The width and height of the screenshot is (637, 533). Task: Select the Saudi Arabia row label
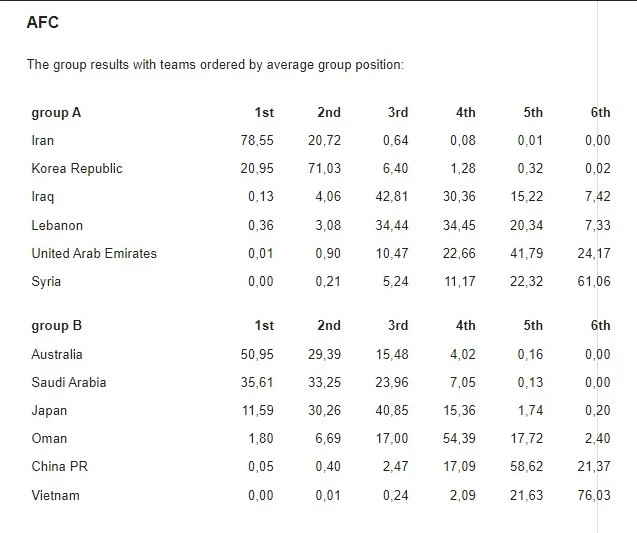tap(69, 382)
